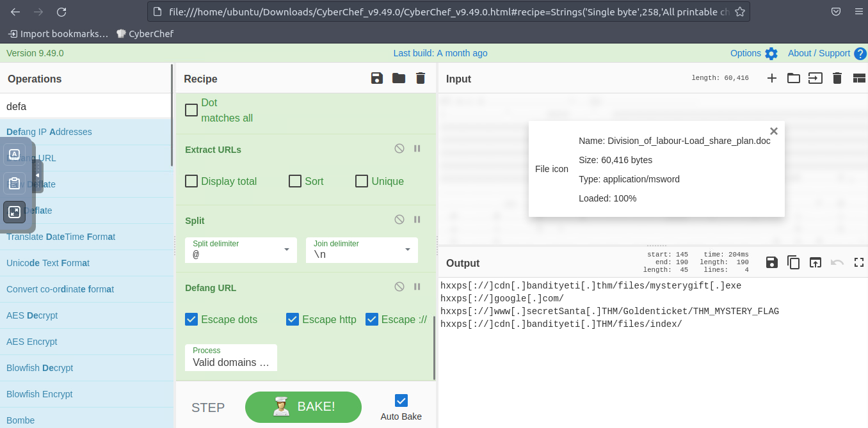Image resolution: width=868 pixels, height=428 pixels.
Task: Uncheck Escape dots option
Action: (191, 319)
